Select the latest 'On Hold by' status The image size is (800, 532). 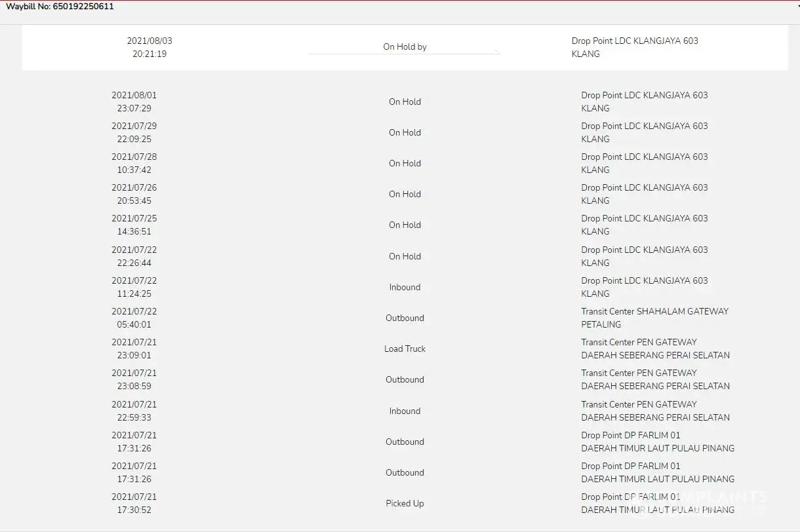point(405,47)
